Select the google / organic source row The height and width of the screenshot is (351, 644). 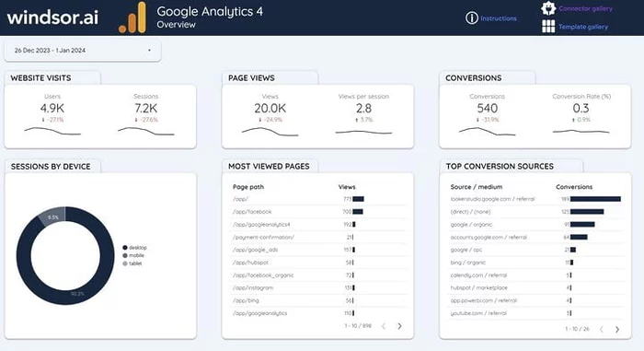tap(535, 224)
